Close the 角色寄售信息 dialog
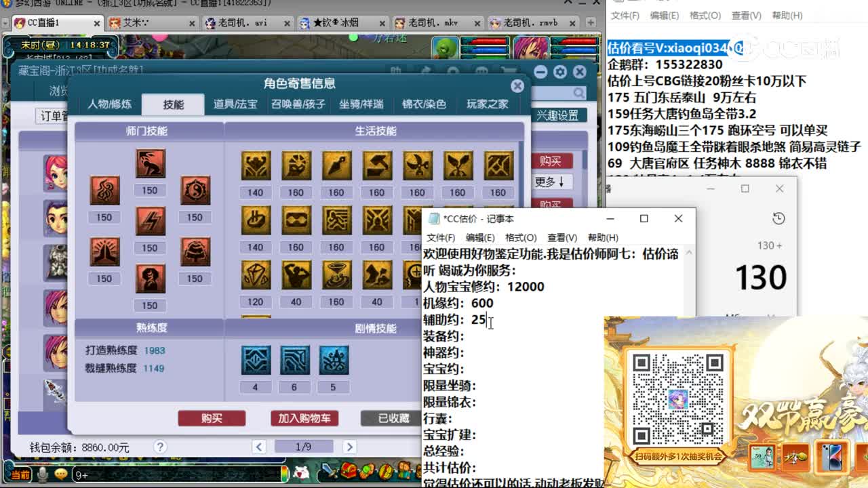The width and height of the screenshot is (868, 488). [517, 86]
